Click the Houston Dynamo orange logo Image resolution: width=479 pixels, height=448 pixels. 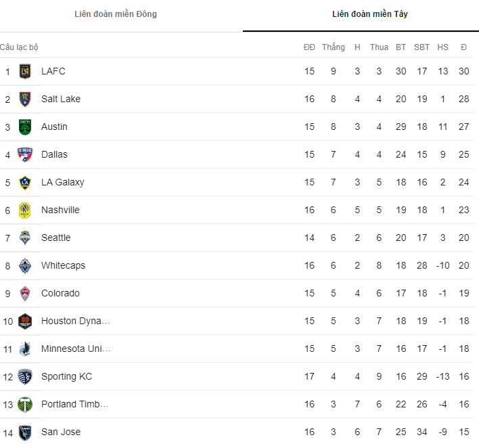click(x=25, y=321)
